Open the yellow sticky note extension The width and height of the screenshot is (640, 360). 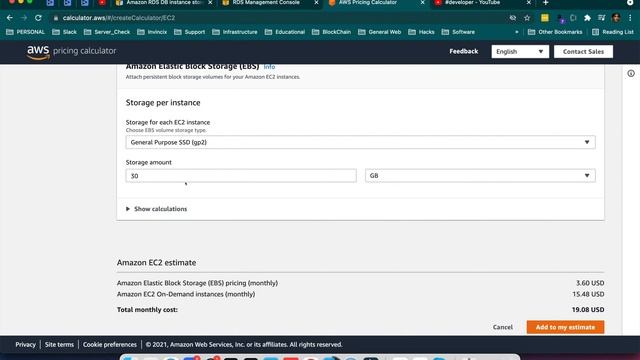tap(544, 18)
